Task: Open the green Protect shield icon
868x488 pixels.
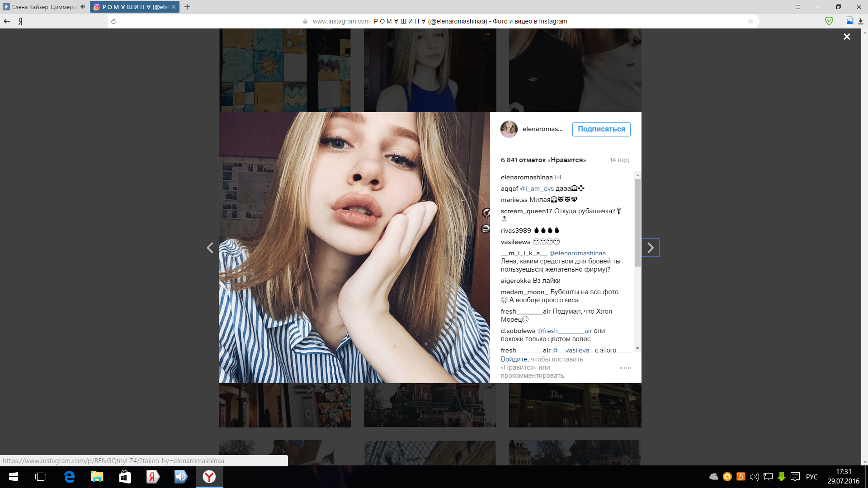Action: pyautogui.click(x=829, y=21)
